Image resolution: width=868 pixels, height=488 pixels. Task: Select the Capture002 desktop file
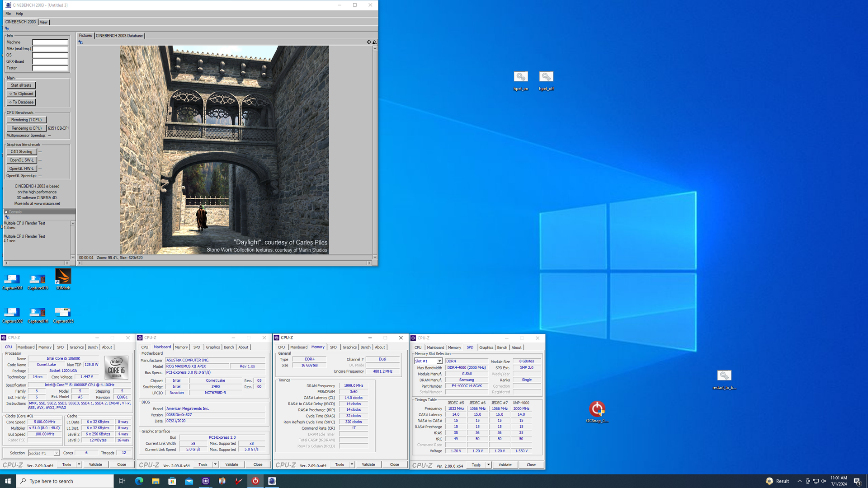pos(12,315)
